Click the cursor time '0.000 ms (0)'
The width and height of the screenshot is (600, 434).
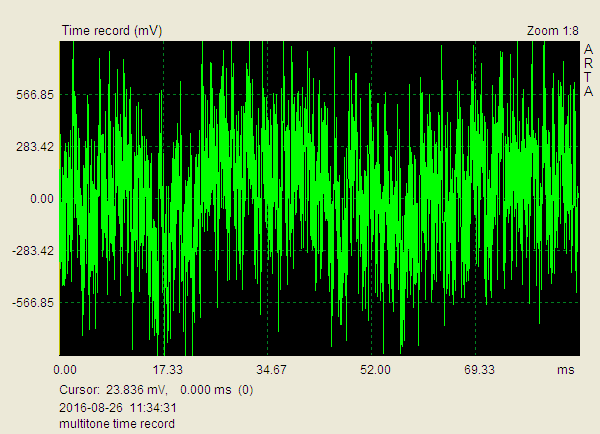[217, 390]
